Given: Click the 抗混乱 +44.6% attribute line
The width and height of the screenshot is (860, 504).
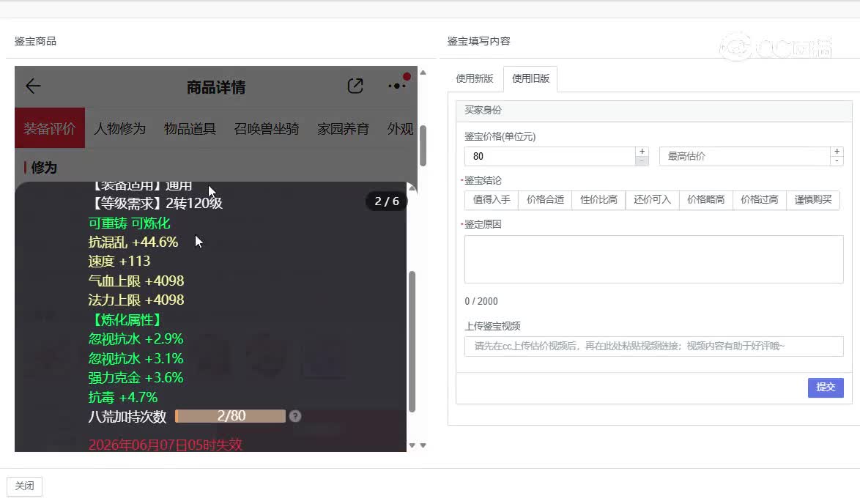Looking at the screenshot, I should [133, 242].
